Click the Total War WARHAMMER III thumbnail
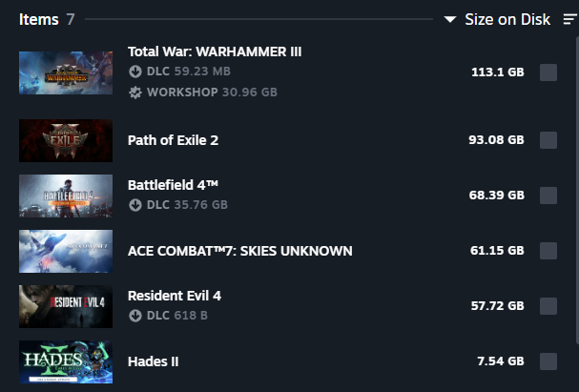Viewport: 579px width, 392px height. pos(66,72)
